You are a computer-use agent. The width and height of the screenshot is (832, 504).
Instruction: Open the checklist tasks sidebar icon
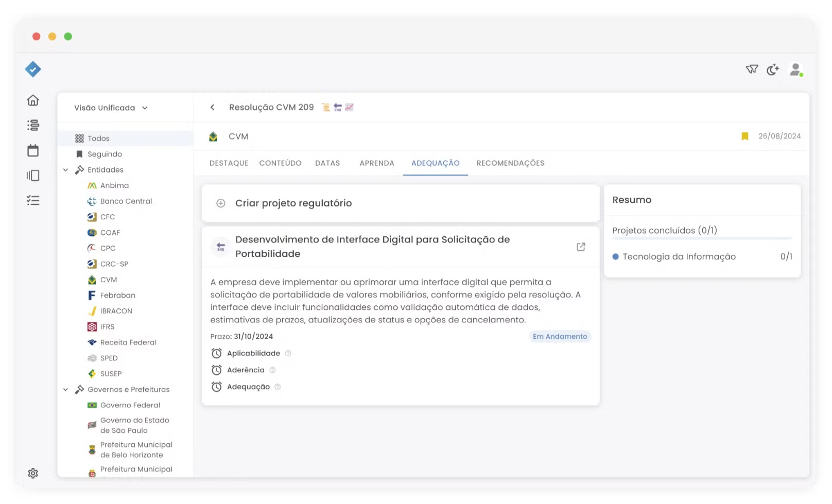(33, 200)
